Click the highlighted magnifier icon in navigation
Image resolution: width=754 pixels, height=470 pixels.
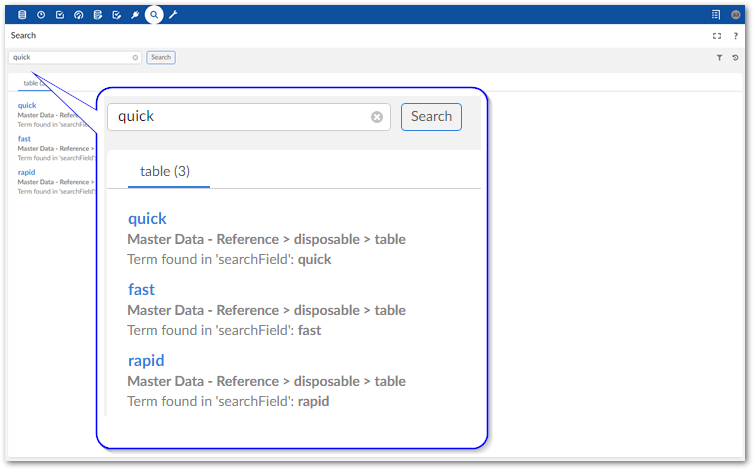click(154, 15)
